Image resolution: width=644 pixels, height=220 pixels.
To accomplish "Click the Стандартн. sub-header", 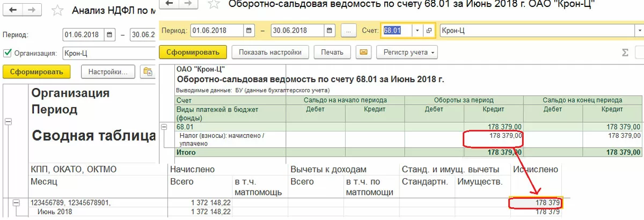I will 425,182.
